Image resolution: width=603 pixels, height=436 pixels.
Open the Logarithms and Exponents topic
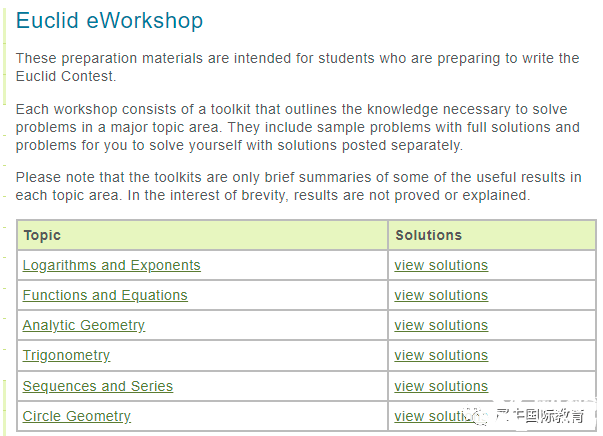click(112, 265)
